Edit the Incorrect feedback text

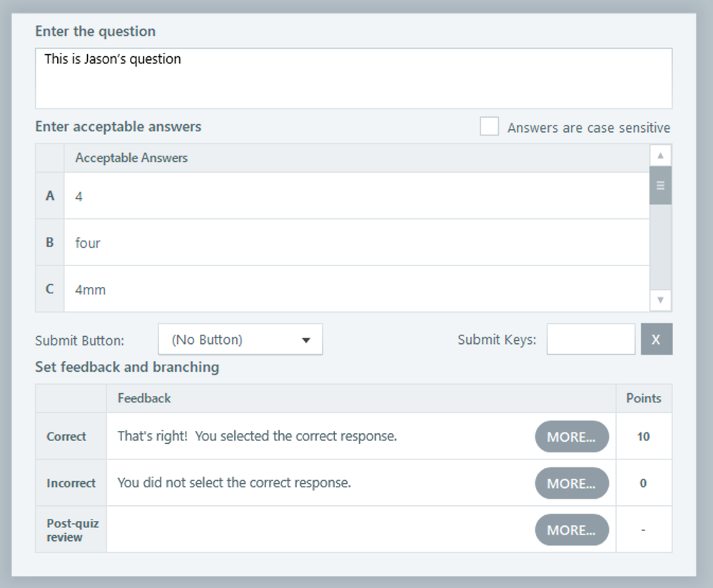(x=234, y=482)
